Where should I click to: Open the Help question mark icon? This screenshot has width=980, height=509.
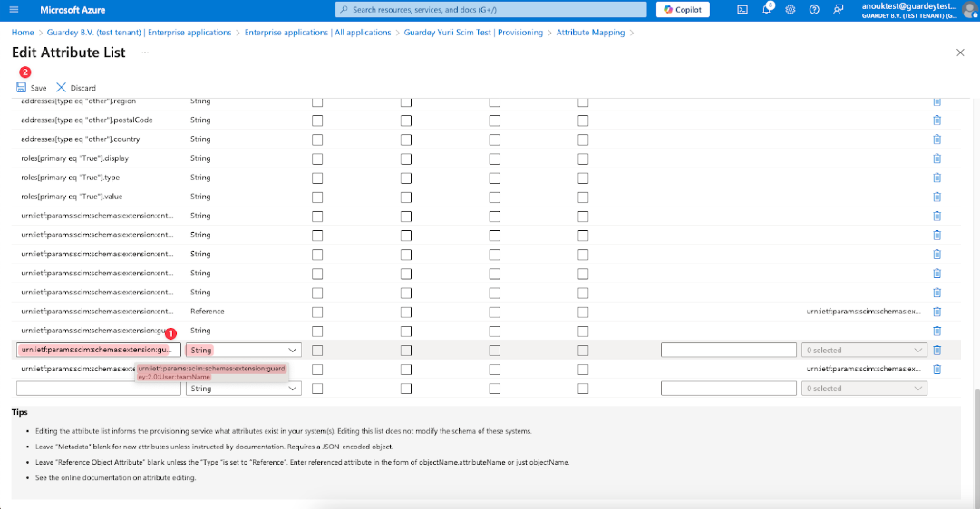click(x=814, y=9)
